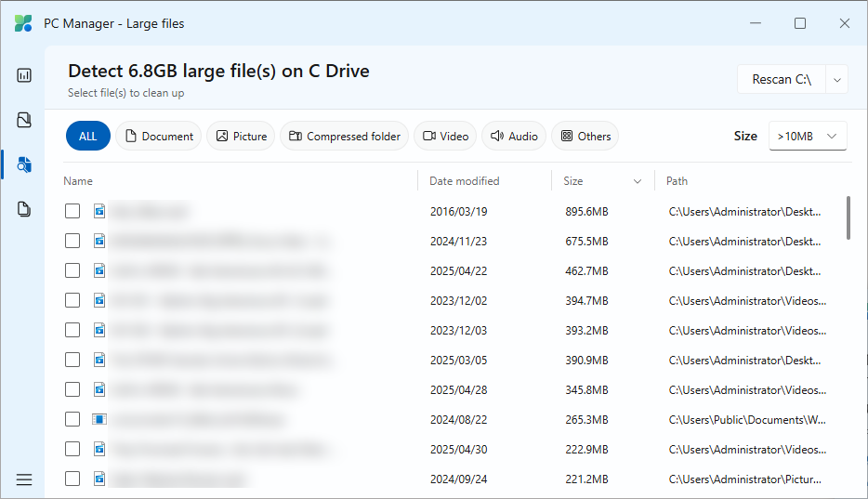Sort by the Date modified column header
868x499 pixels.
[x=465, y=181]
